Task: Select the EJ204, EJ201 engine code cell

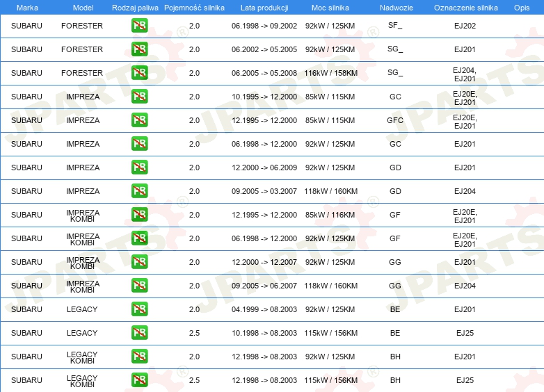Action: (x=465, y=74)
